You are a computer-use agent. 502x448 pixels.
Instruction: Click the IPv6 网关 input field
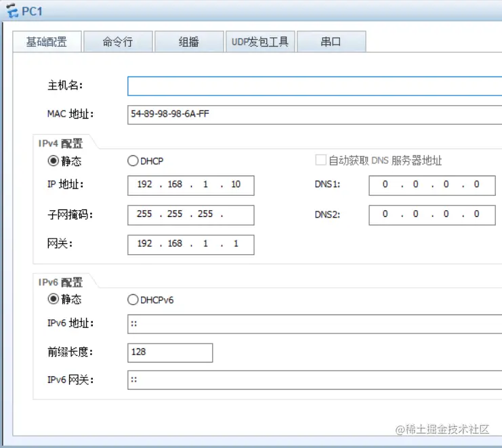point(315,380)
